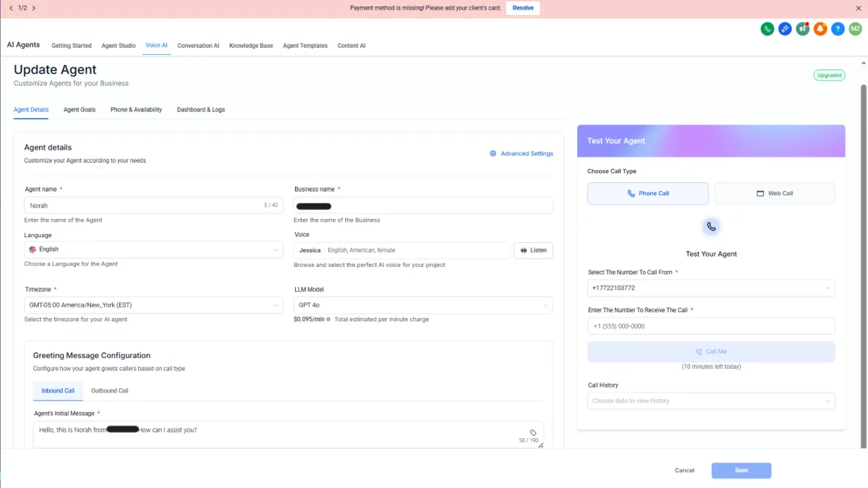Open Phone & Availability tab
868x488 pixels.
tap(136, 110)
